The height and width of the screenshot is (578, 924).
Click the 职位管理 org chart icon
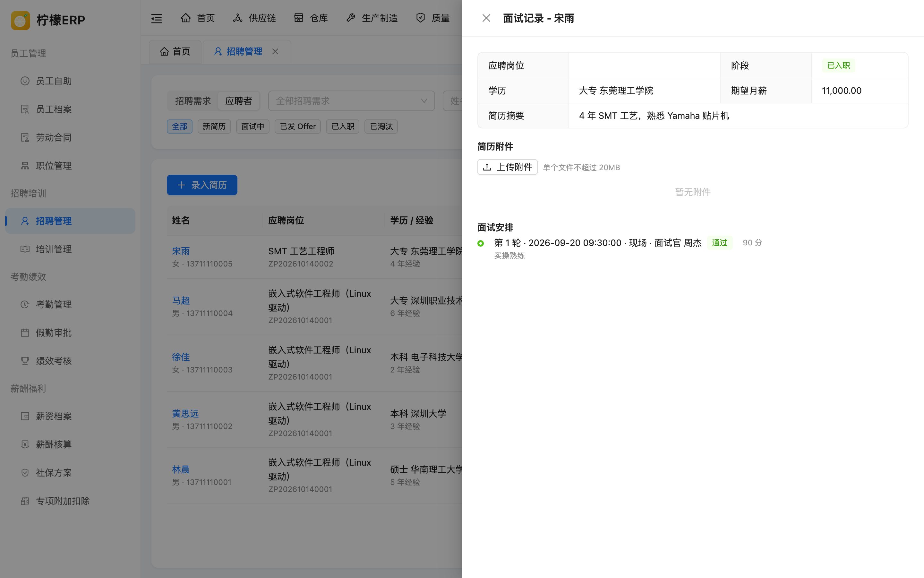(25, 165)
